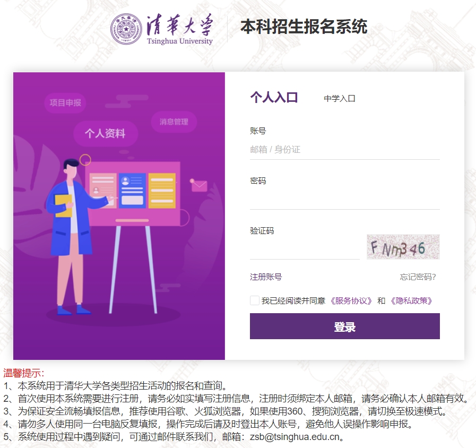Select the 个人入口 tab
Screen dimensions: 476x448
[274, 98]
